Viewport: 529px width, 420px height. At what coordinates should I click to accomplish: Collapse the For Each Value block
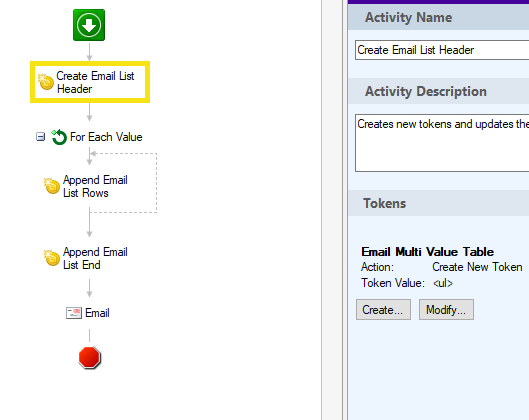[40, 137]
